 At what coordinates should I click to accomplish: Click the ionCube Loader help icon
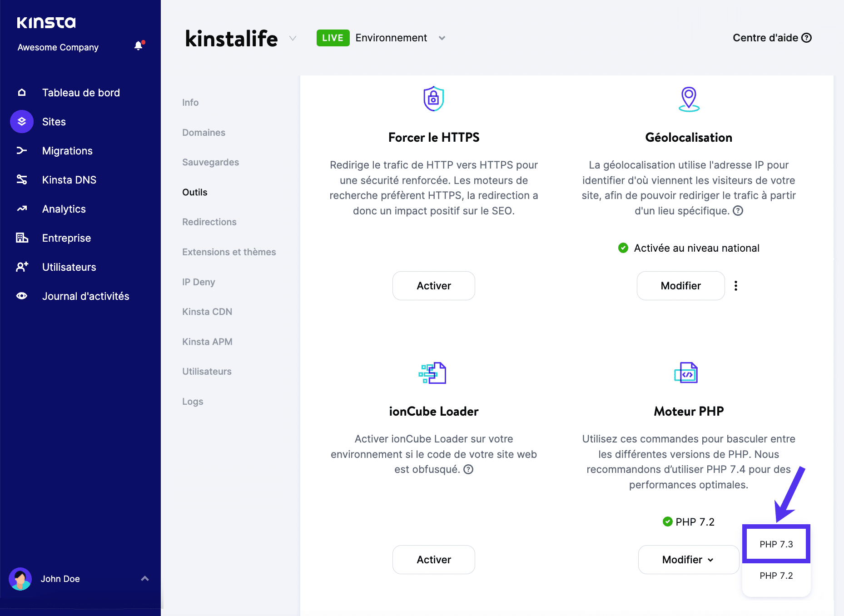468,469
